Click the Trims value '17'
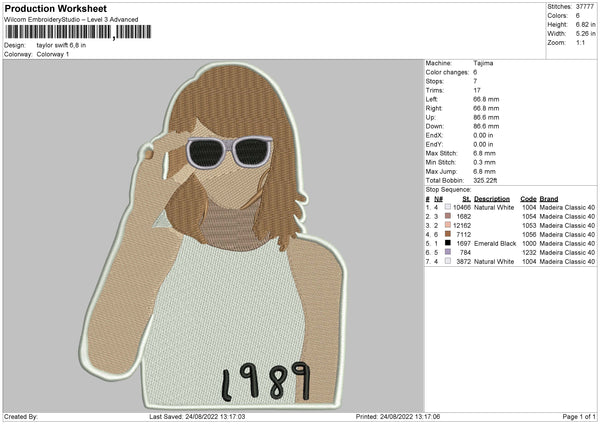Image resolution: width=600 pixels, height=424 pixels. pos(477,90)
